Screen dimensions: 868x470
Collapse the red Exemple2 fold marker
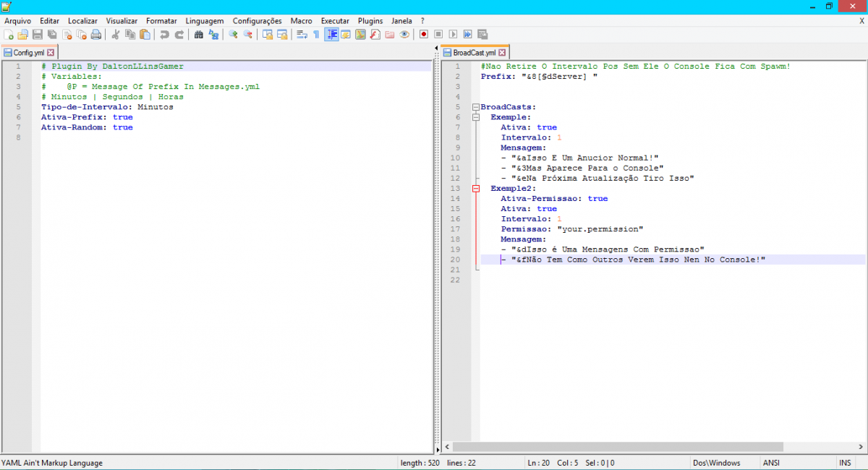(x=476, y=188)
